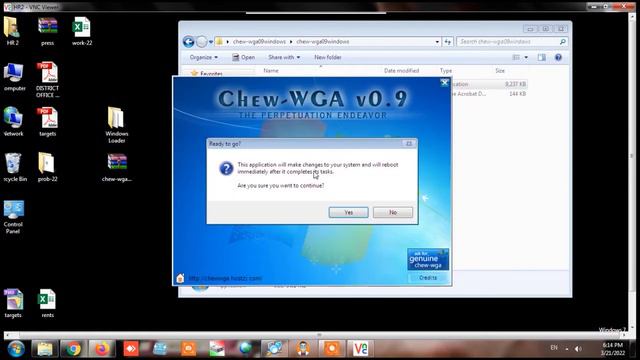Viewport: 640px width, 360px height.
Task: Select the 144 KB Acrobat file row
Action: pos(490,94)
